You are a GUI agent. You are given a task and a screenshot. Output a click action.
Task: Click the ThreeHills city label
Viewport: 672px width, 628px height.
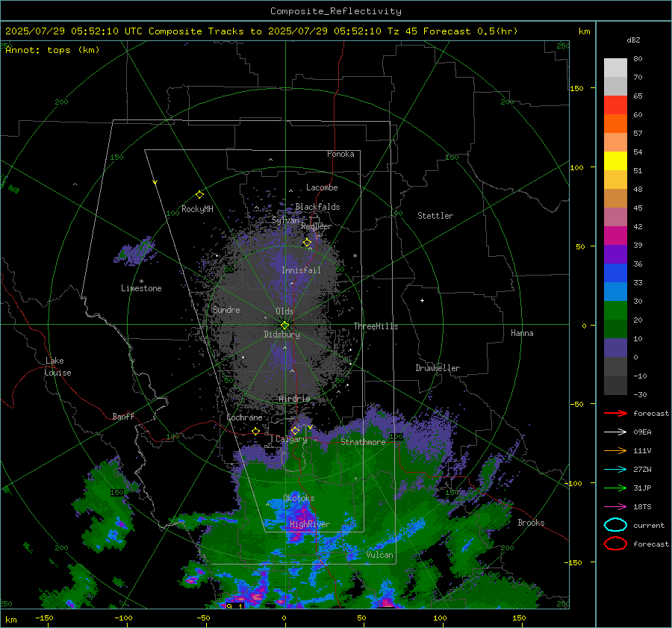[x=376, y=326]
